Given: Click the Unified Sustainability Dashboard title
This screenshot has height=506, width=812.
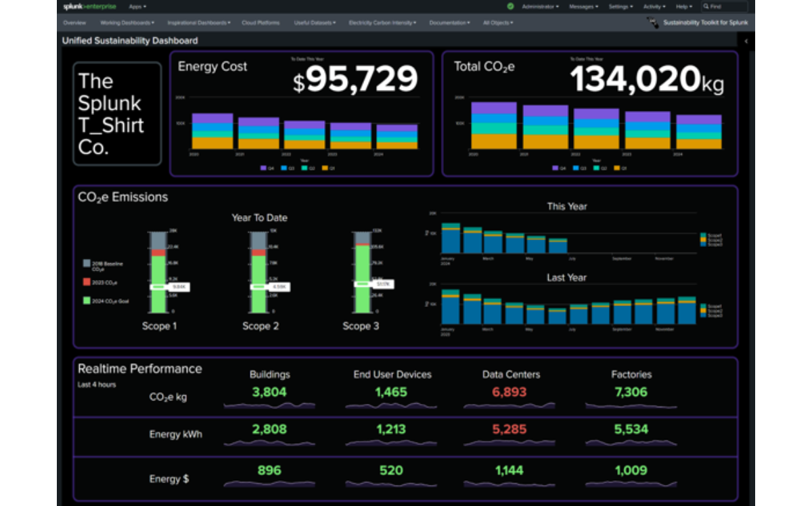Looking at the screenshot, I should click(x=130, y=41).
